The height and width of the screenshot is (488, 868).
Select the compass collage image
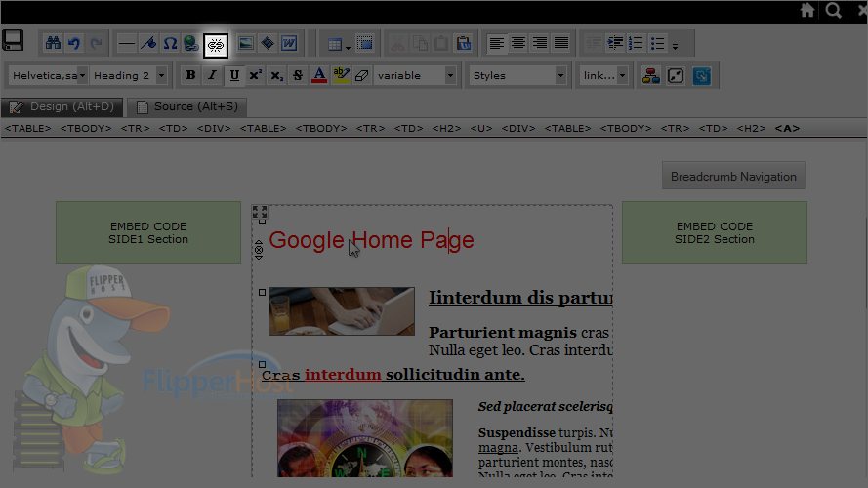(x=365, y=438)
